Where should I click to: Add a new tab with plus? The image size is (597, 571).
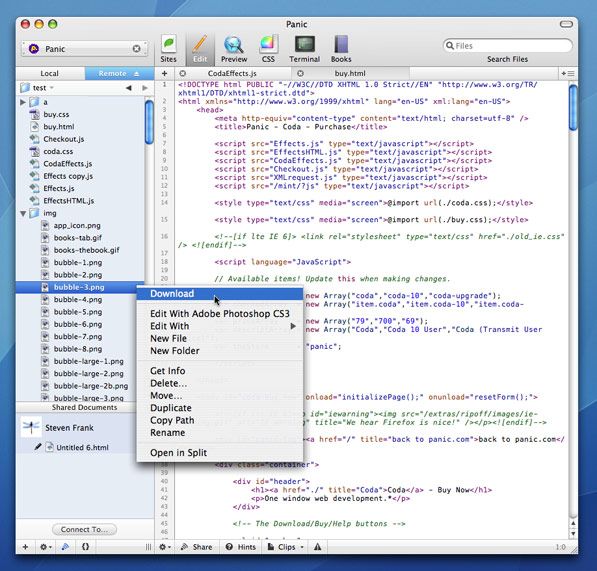tap(164, 73)
